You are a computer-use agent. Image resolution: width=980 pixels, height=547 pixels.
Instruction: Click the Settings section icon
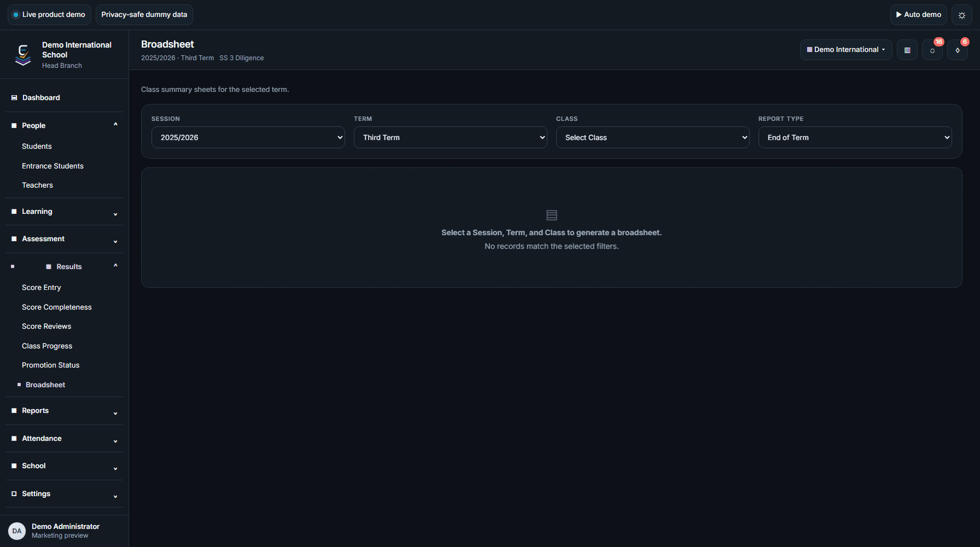pos(14,494)
